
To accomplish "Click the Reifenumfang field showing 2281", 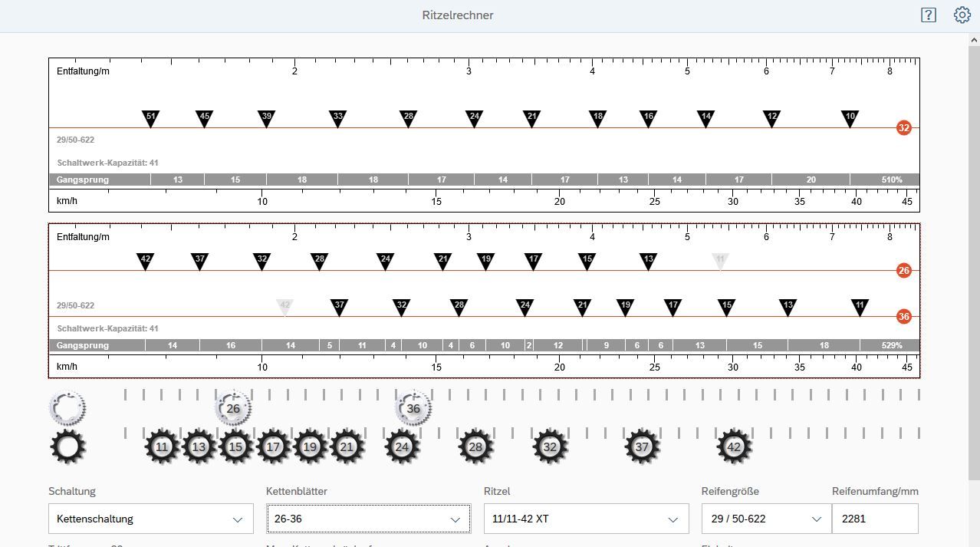I will pyautogui.click(x=874, y=519).
